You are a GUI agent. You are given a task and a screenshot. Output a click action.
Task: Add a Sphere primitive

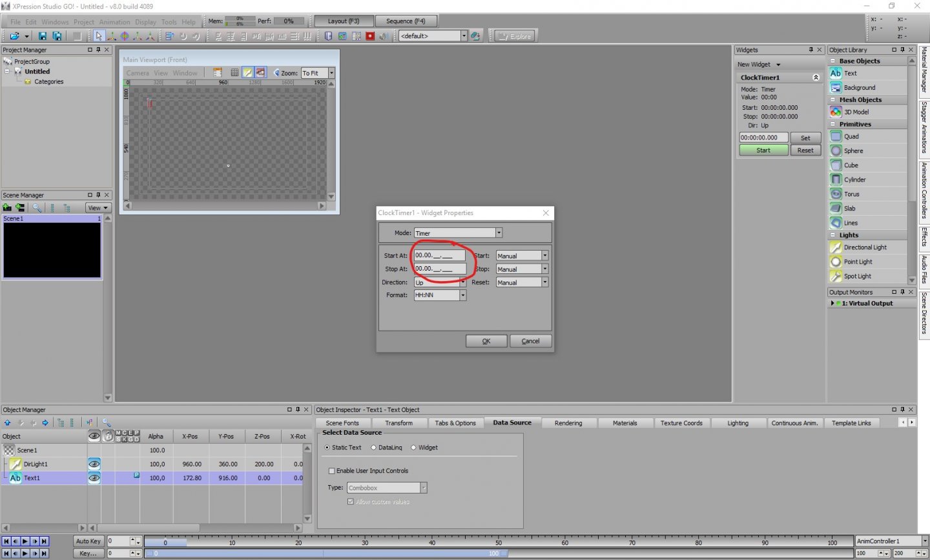pyautogui.click(x=868, y=151)
